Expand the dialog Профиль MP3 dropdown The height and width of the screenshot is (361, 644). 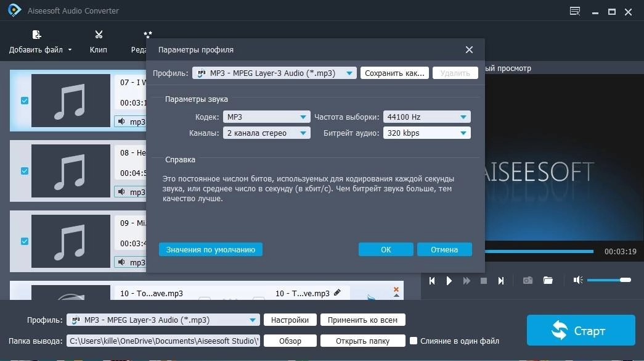(274, 73)
